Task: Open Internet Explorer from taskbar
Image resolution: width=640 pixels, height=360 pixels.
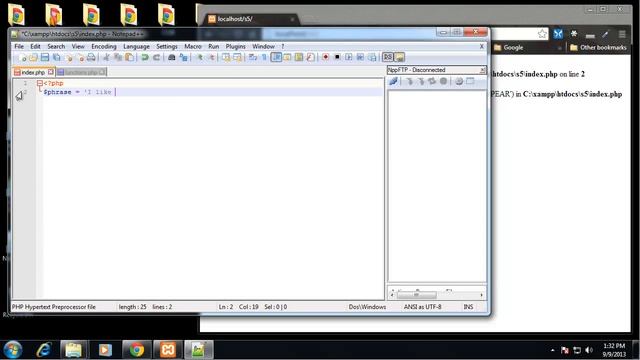Action: [x=44, y=350]
